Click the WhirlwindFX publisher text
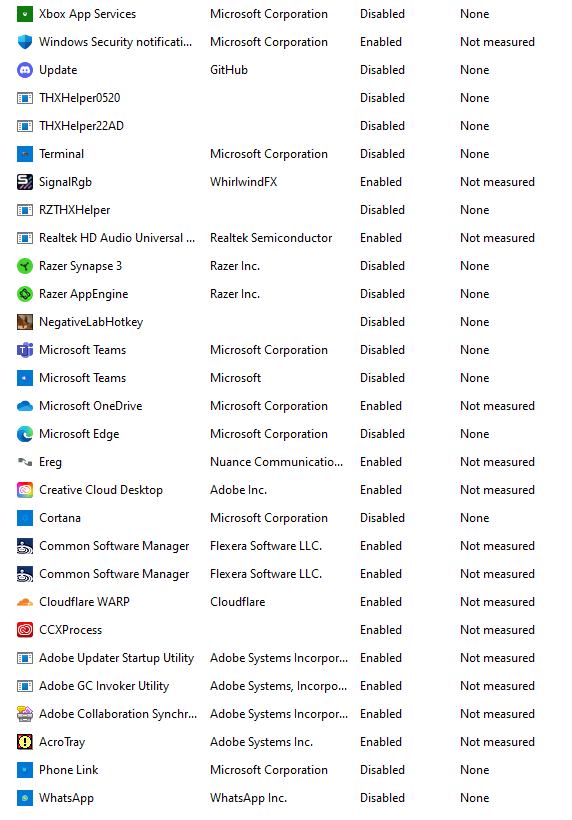Viewport: 572px width, 820px height. (244, 182)
